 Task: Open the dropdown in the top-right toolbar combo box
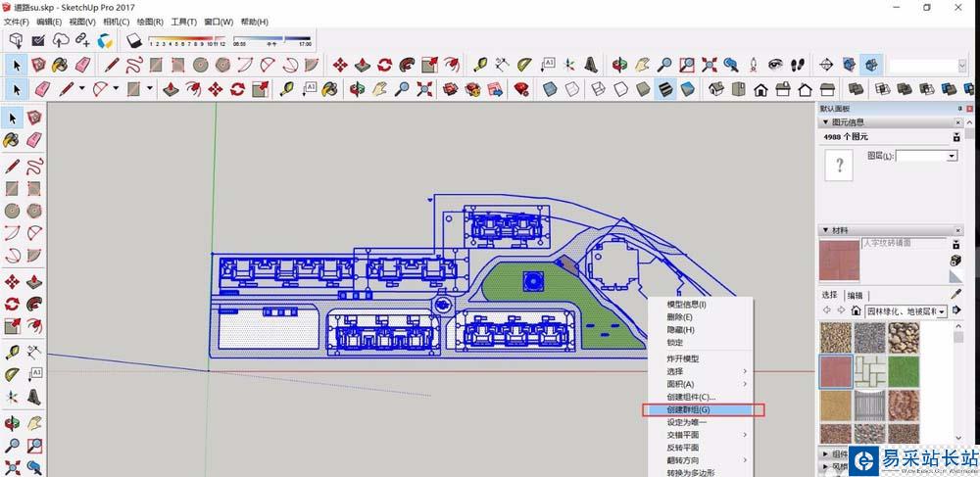click(x=961, y=66)
